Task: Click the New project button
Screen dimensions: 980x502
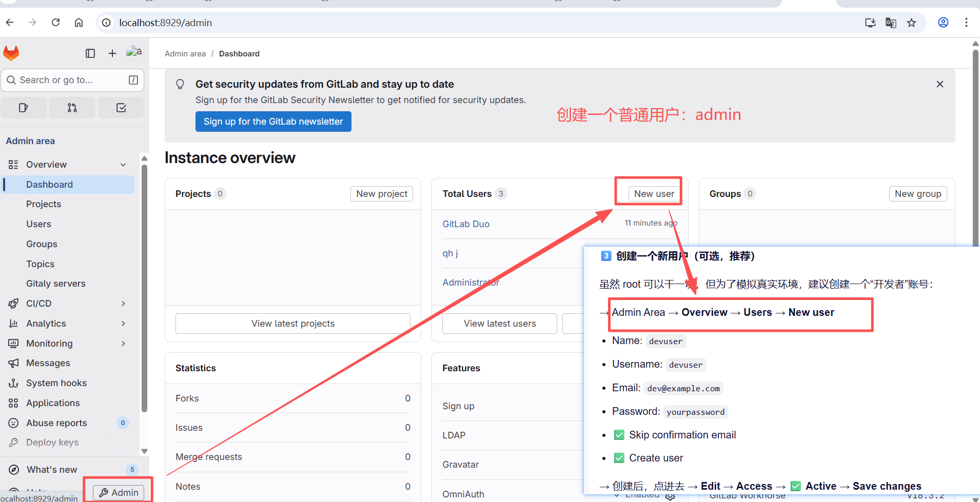Action: click(x=382, y=194)
